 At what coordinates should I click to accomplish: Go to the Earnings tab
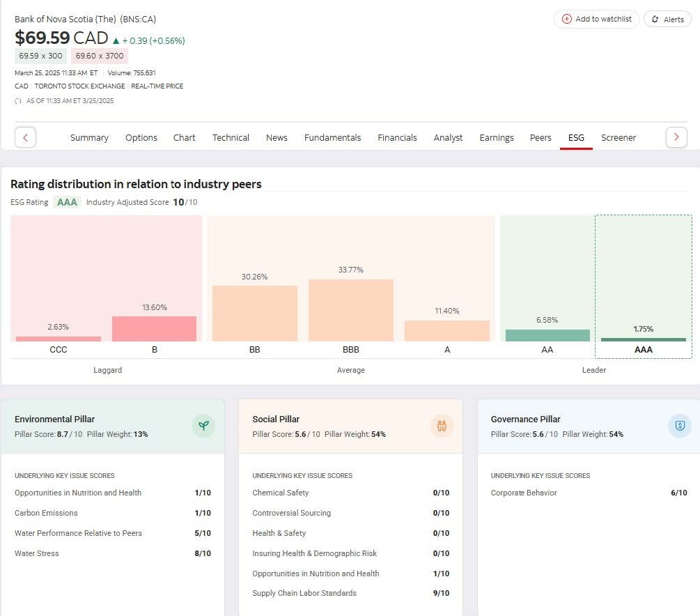pyautogui.click(x=497, y=137)
